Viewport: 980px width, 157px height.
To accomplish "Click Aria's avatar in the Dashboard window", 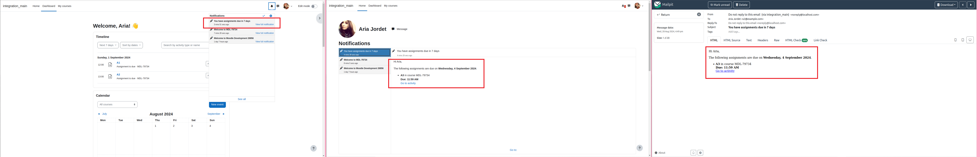I will (286, 6).
